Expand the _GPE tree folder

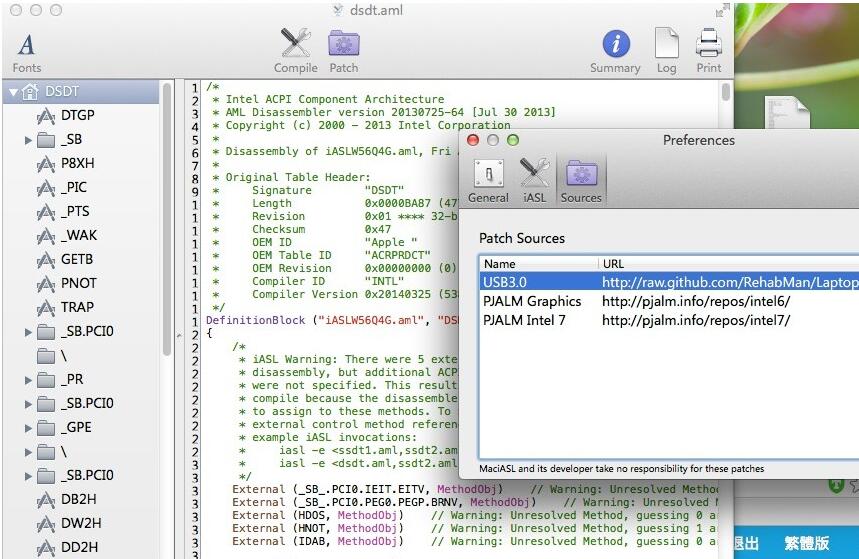(28, 428)
